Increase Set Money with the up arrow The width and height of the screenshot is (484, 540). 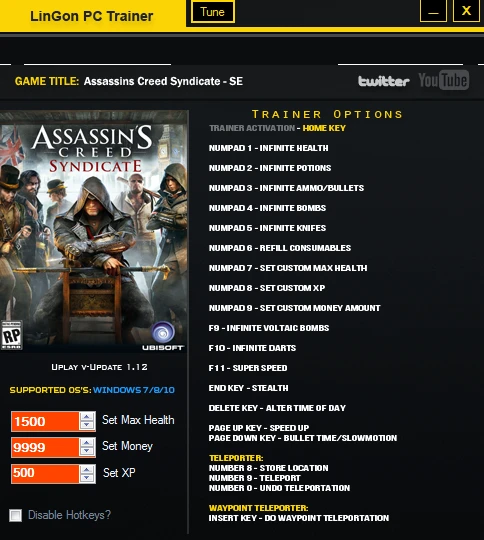(87, 443)
